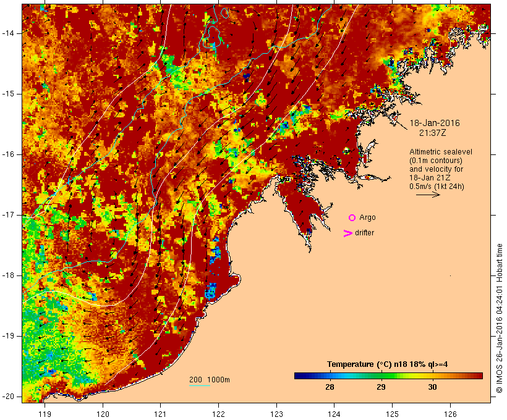
Task: Click the 'Altimetric sealevel' caption line
Action: tap(441, 152)
